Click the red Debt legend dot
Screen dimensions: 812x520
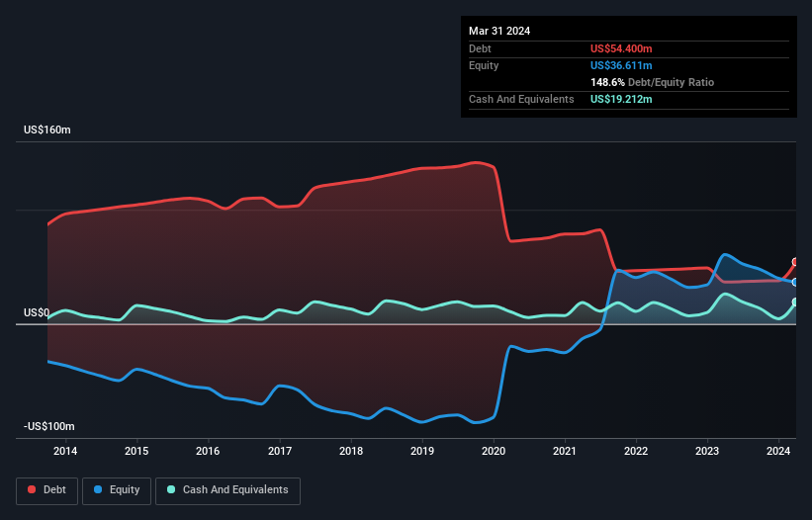[x=32, y=489]
